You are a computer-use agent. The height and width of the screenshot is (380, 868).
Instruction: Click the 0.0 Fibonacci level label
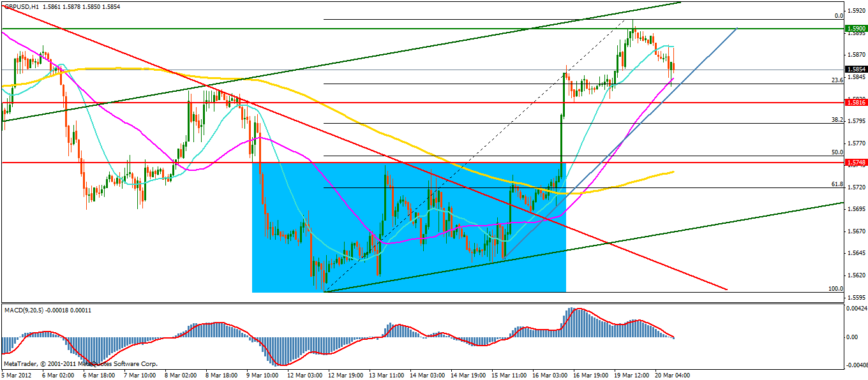coord(839,16)
